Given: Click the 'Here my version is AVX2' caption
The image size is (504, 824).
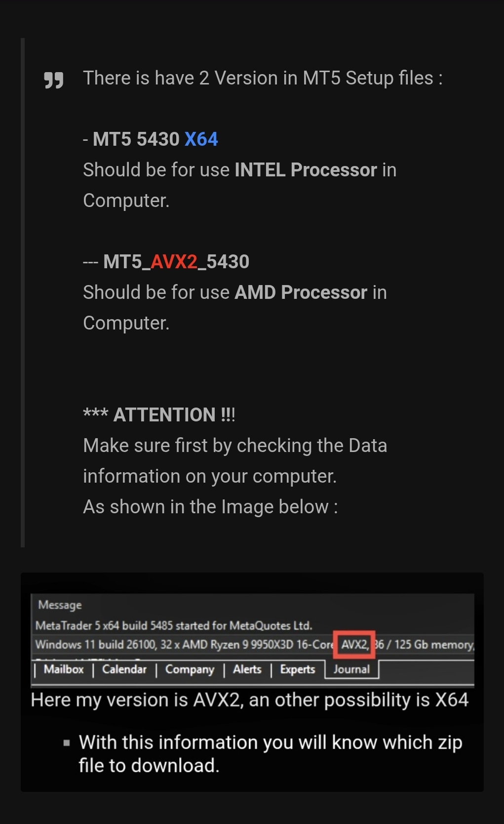Looking at the screenshot, I should point(249,700).
